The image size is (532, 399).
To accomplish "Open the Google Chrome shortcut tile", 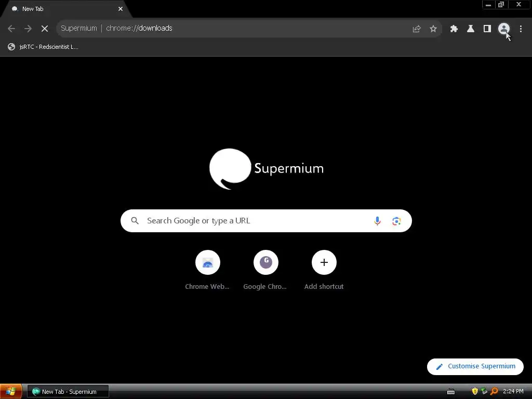I will pos(265,270).
